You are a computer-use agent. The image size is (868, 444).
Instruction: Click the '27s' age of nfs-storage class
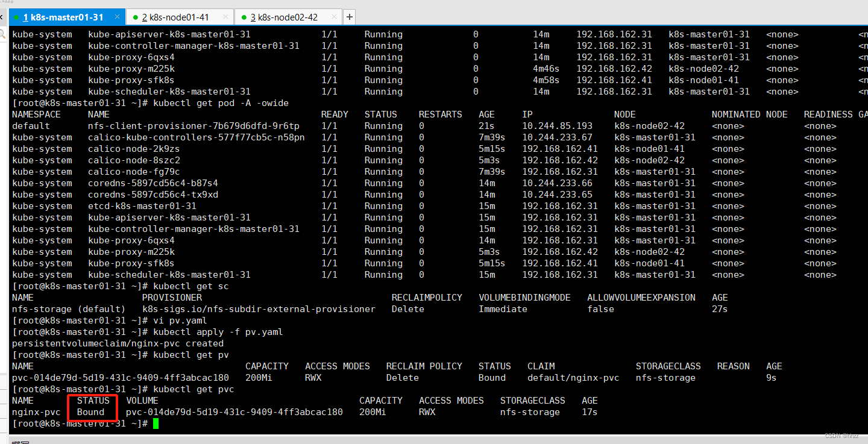[x=720, y=309]
